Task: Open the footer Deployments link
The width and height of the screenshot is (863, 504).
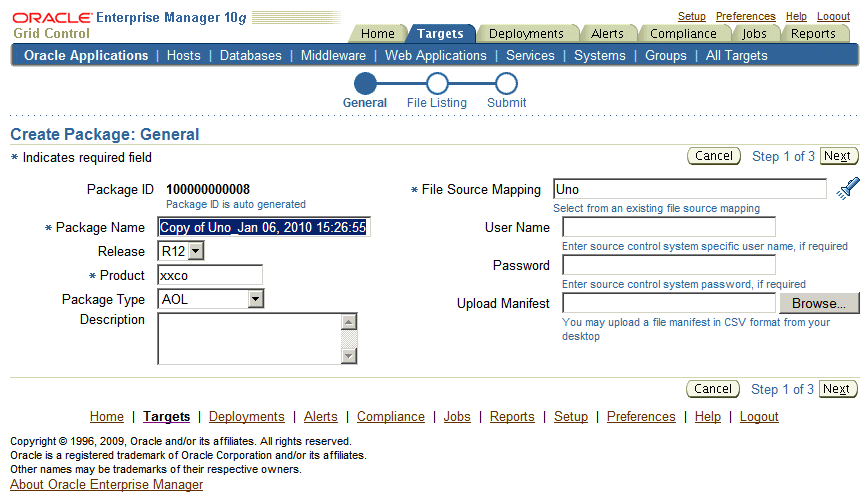Action: click(247, 417)
